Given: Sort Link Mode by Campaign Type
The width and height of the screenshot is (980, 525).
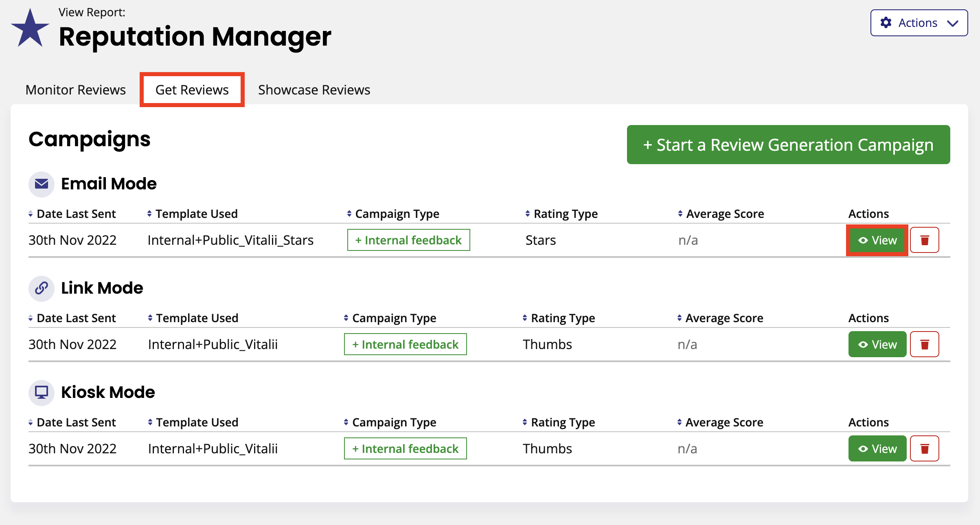Looking at the screenshot, I should (390, 318).
